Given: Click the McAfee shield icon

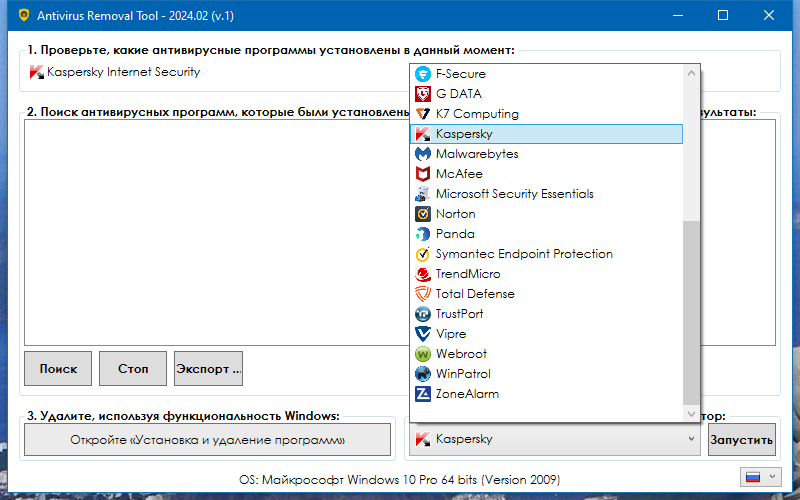Looking at the screenshot, I should pyautogui.click(x=423, y=174).
